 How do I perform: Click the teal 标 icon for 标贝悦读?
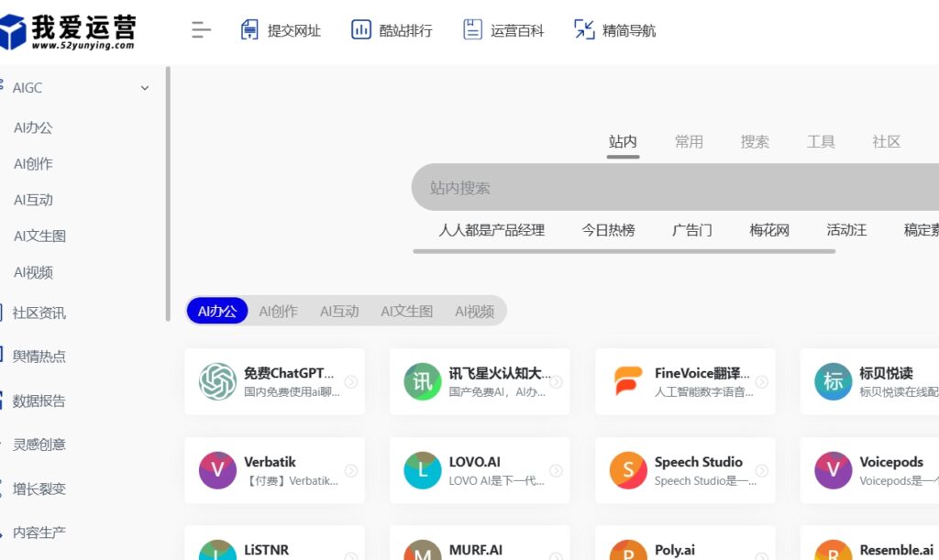pyautogui.click(x=833, y=381)
